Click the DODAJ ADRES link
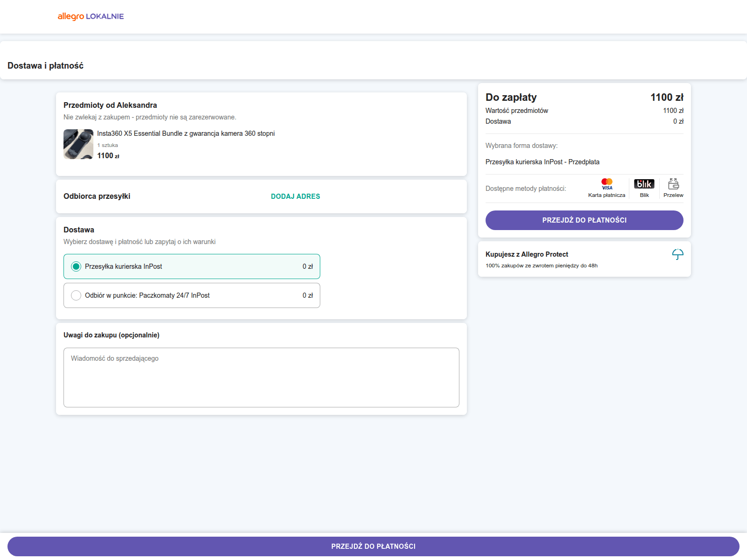Image resolution: width=747 pixels, height=560 pixels. [296, 196]
